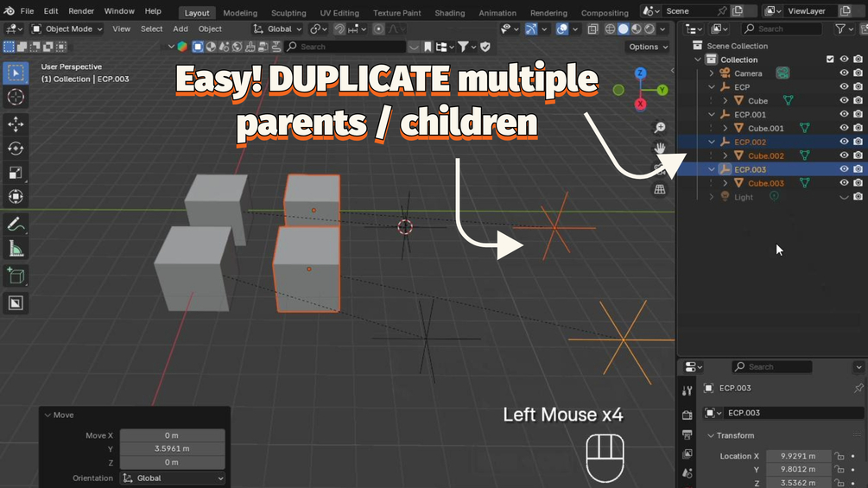The width and height of the screenshot is (868, 488).
Task: Select ECP.002 in the outliner
Action: point(750,142)
